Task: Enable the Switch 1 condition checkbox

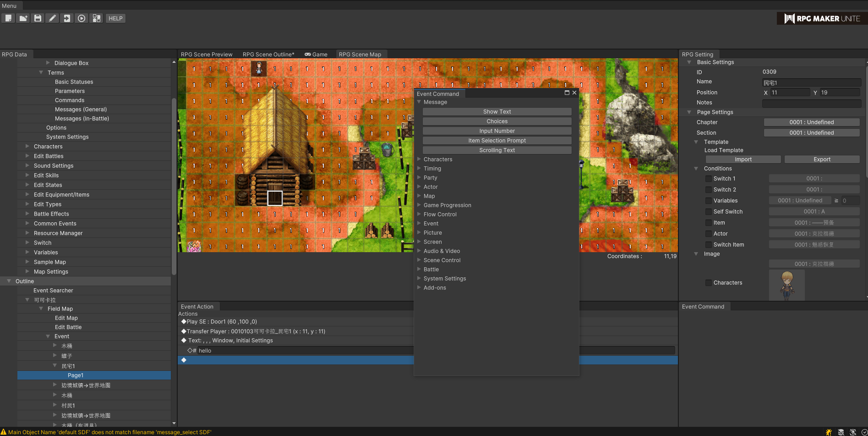Action: (709, 179)
